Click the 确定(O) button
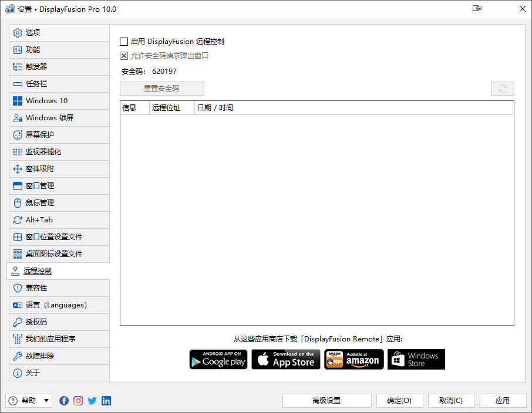 pos(400,401)
